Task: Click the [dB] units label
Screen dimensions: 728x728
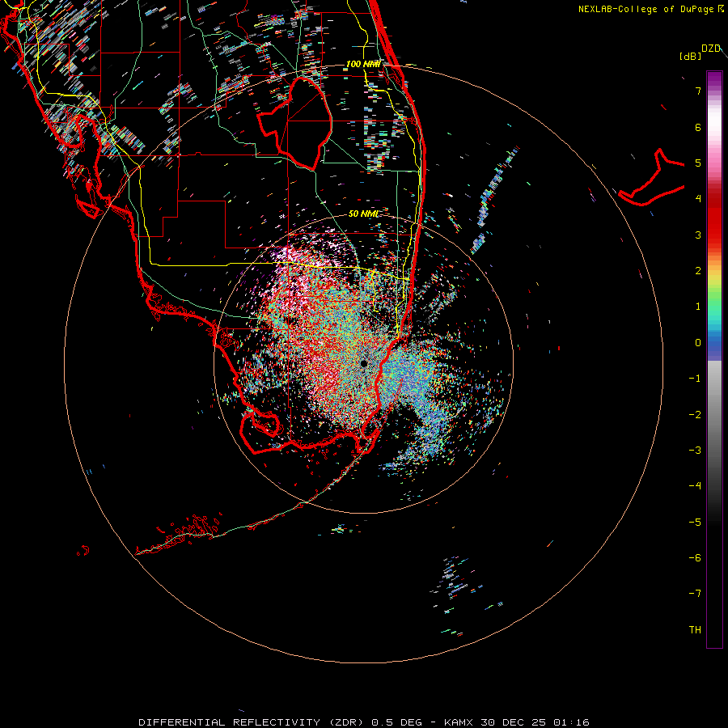Action: 690,56
